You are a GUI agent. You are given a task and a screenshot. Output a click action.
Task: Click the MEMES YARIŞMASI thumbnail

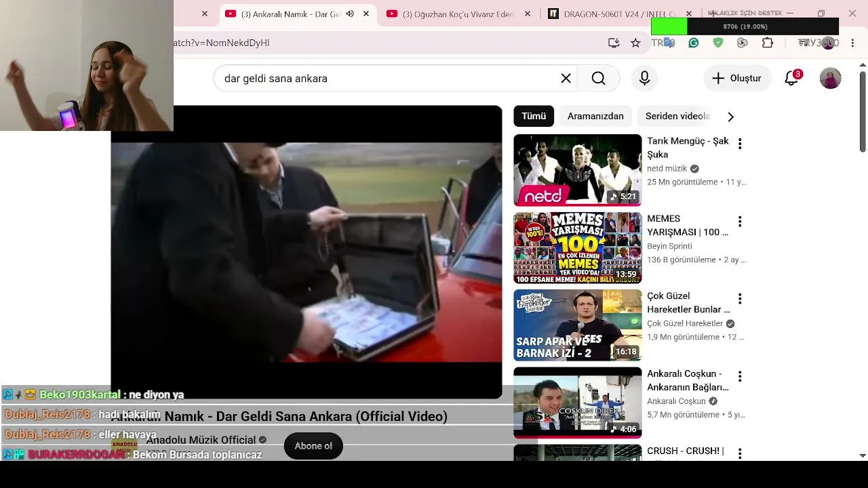[x=577, y=247]
